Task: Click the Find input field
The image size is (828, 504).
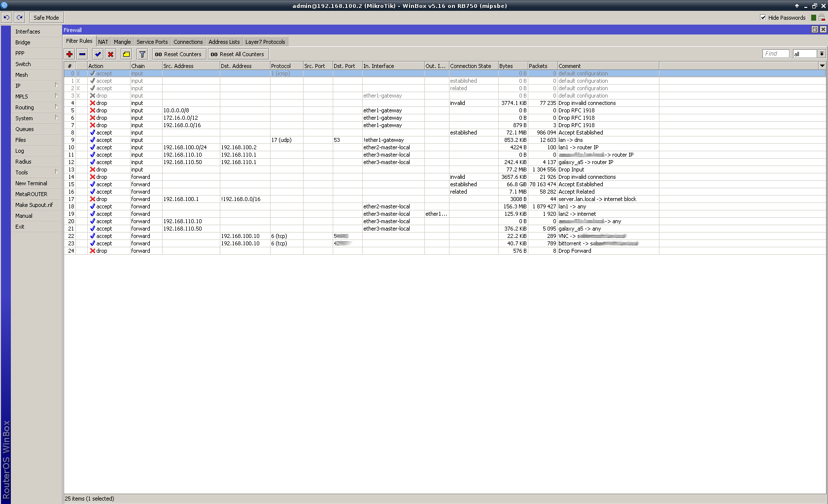Action: [x=776, y=54]
